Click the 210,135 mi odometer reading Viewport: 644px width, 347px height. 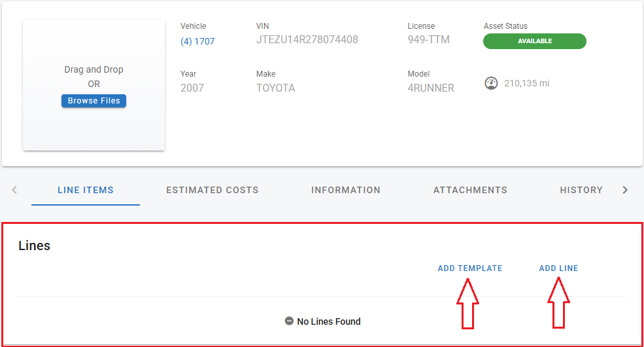(526, 84)
